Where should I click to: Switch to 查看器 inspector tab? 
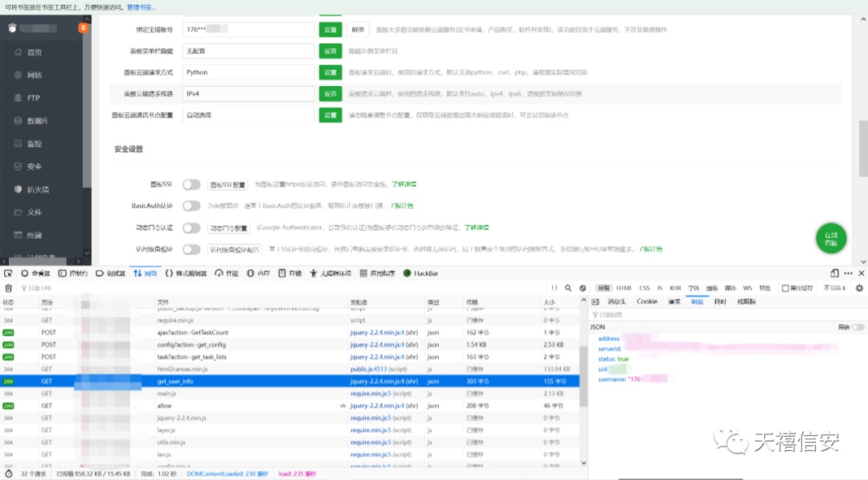tap(36, 273)
